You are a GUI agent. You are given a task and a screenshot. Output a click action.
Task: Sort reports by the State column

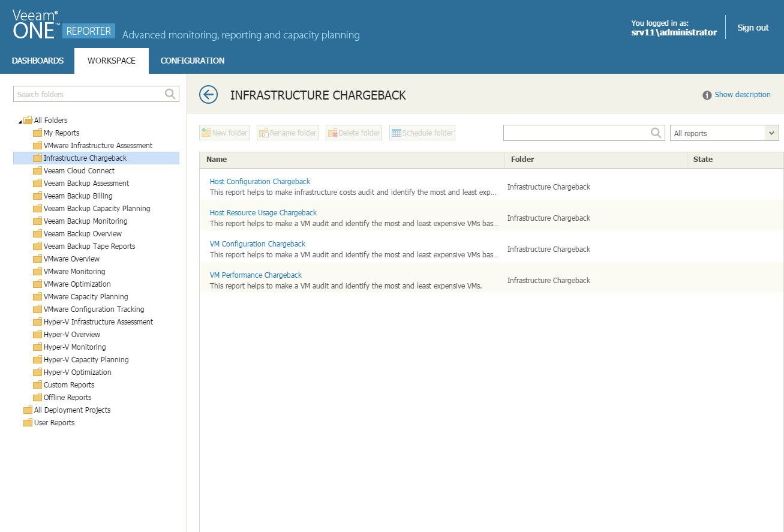(735, 160)
